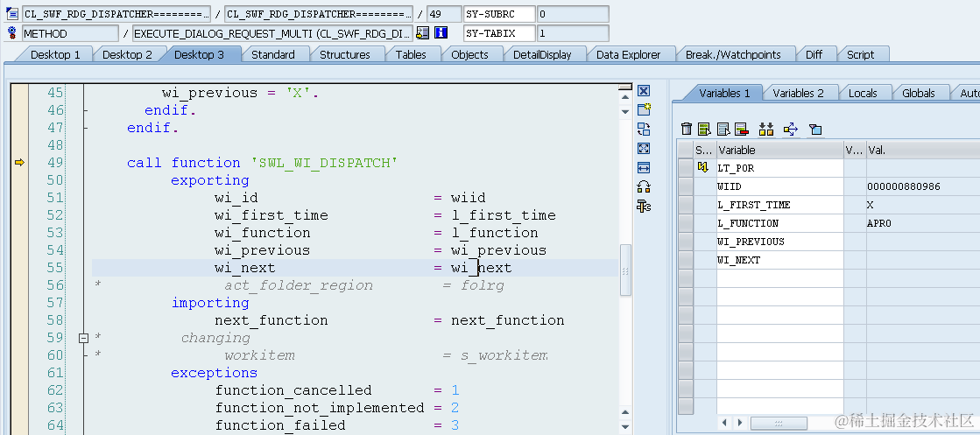Collapse the block at line 59

click(x=84, y=338)
